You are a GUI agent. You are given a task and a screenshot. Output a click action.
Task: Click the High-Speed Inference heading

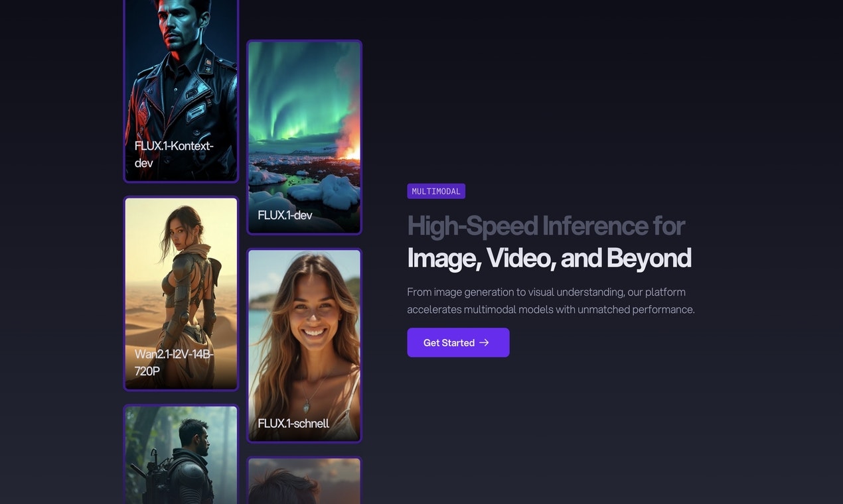pos(546,225)
